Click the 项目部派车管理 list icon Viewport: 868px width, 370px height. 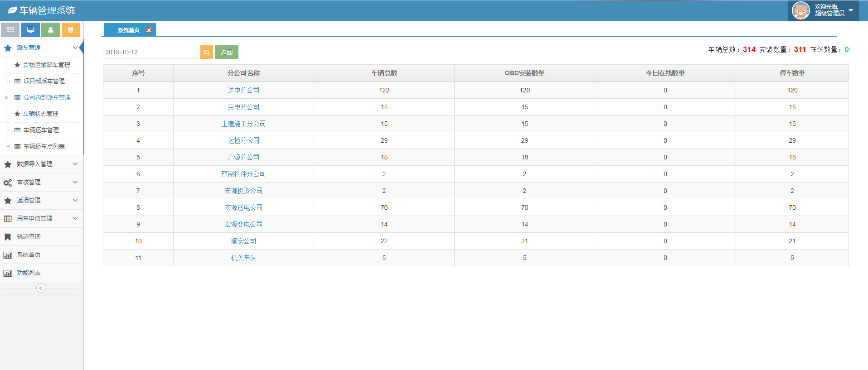(17, 81)
